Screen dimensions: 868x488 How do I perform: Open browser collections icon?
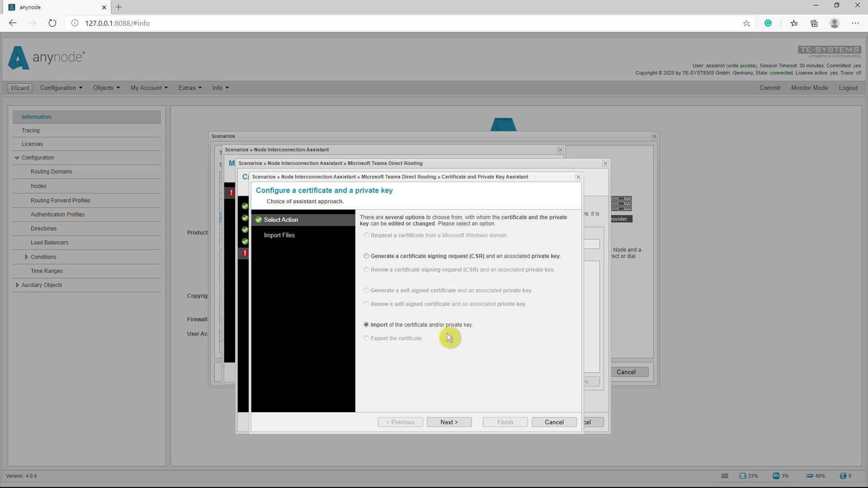coord(814,23)
